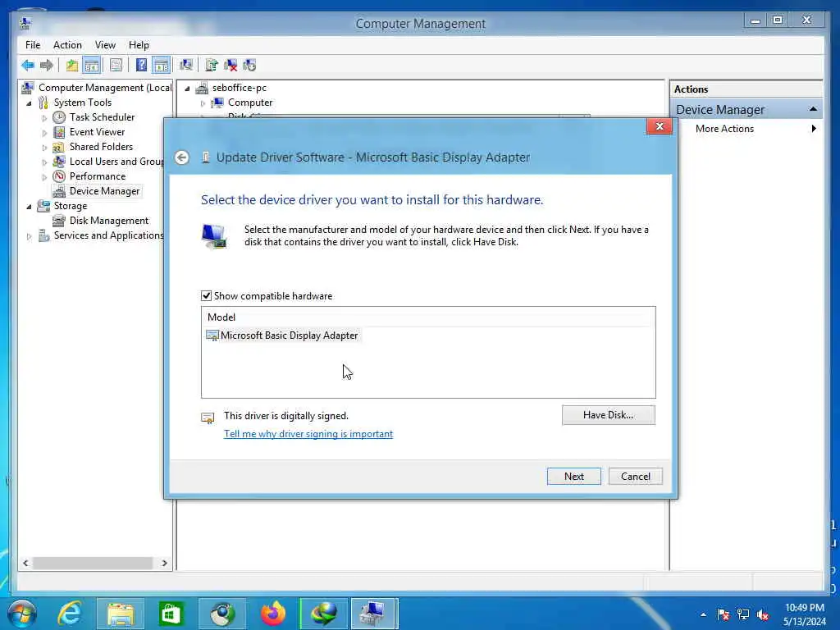Viewport: 840px width, 630px height.
Task: Click the digitally signed certificate icon
Action: [208, 418]
